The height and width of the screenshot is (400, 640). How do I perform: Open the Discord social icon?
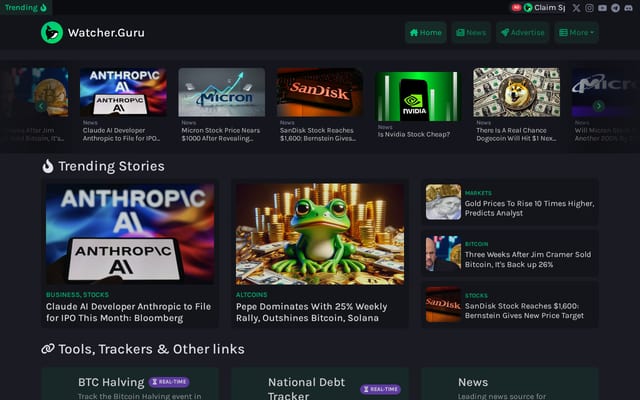coord(628,8)
